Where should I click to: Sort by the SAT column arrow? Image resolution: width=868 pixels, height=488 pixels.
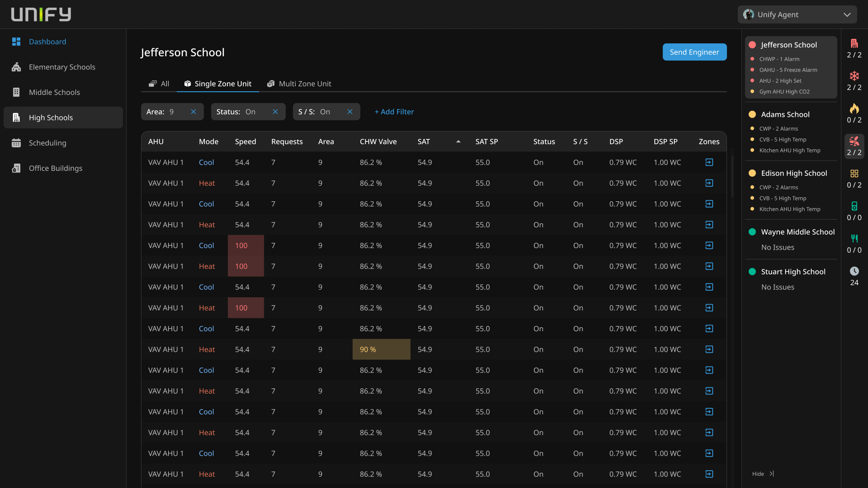(458, 142)
